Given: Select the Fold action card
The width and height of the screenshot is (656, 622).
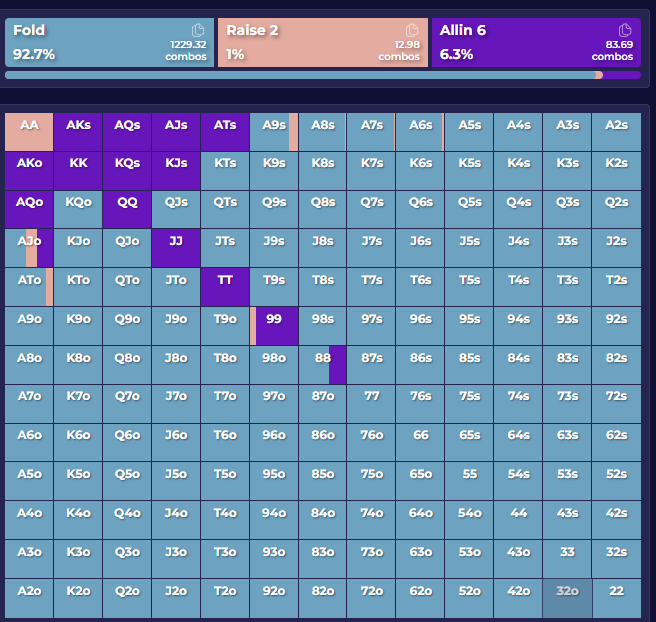Looking at the screenshot, I should click(x=108, y=42).
